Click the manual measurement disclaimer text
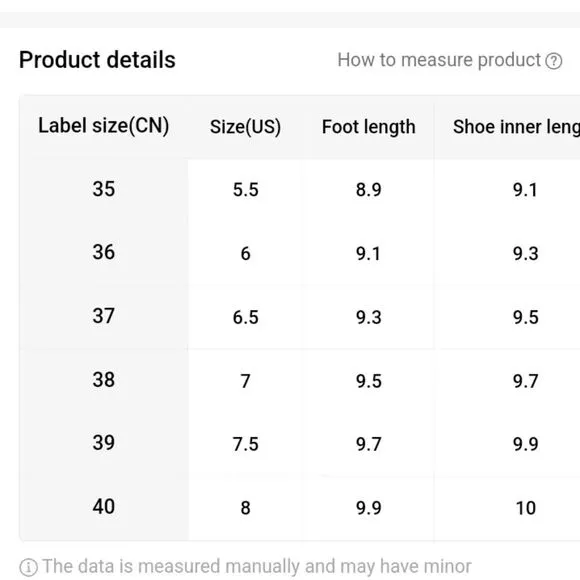The width and height of the screenshot is (580, 580). tap(257, 567)
